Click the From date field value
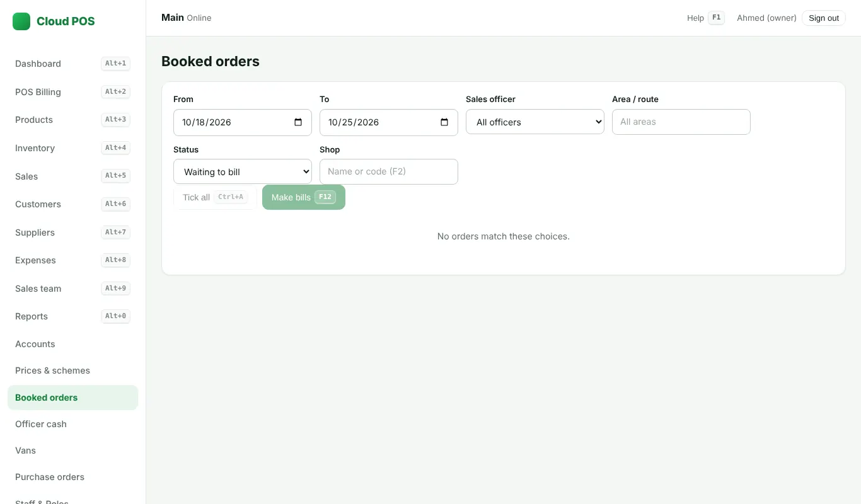This screenshot has width=861, height=504. (207, 122)
